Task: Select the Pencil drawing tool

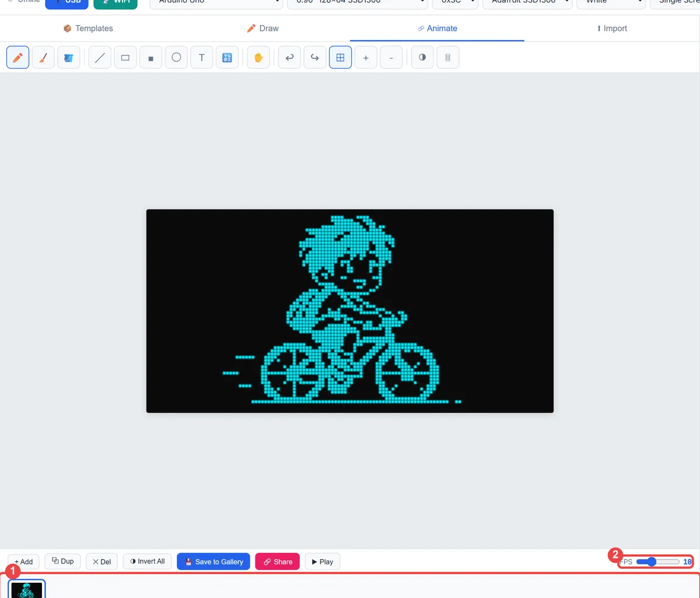Action: pyautogui.click(x=18, y=58)
